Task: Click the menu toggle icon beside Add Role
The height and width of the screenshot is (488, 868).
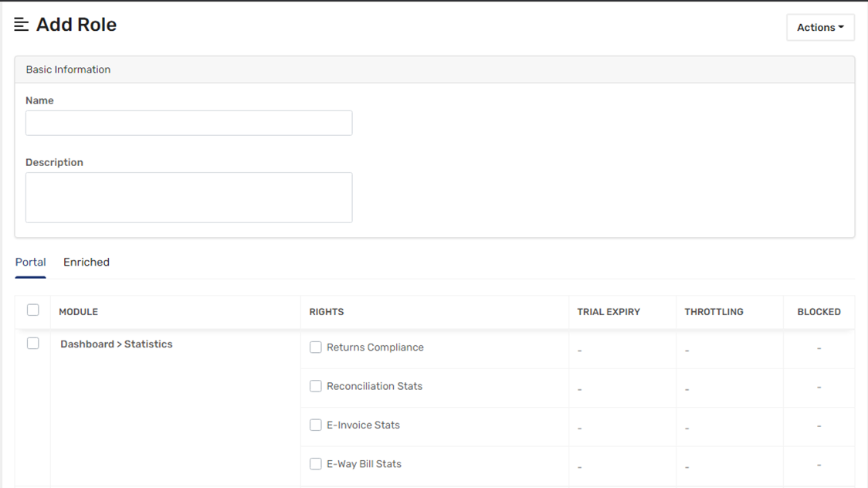Action: tap(22, 25)
